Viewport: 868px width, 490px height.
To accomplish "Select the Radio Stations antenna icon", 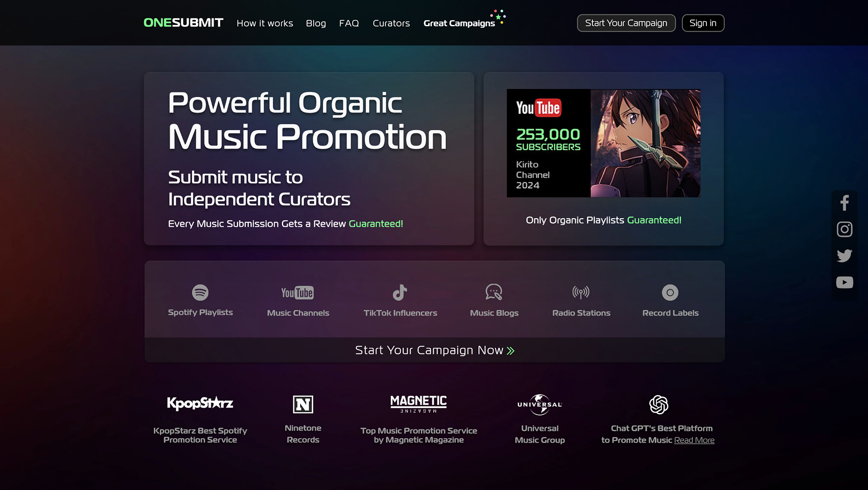I will click(x=581, y=292).
